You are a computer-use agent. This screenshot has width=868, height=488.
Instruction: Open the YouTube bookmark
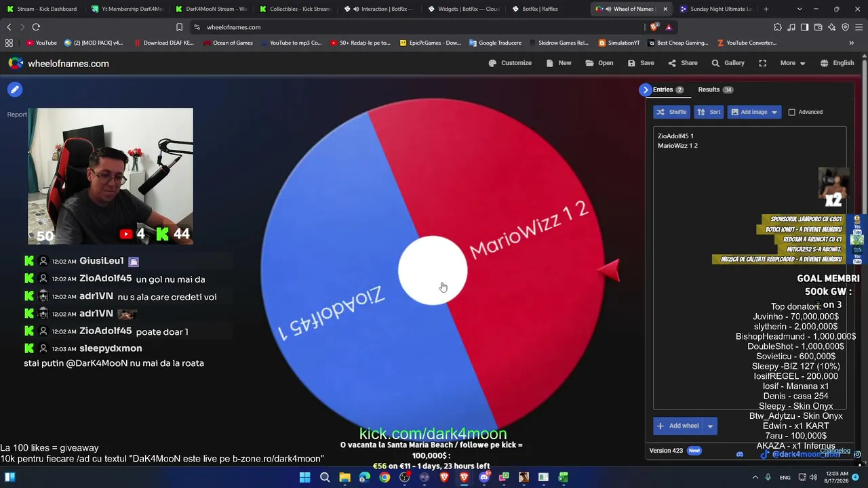point(41,43)
